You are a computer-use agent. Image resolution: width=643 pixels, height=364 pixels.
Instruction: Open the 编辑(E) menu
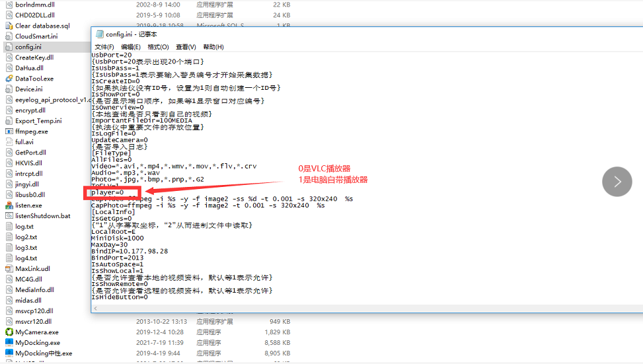pyautogui.click(x=132, y=48)
